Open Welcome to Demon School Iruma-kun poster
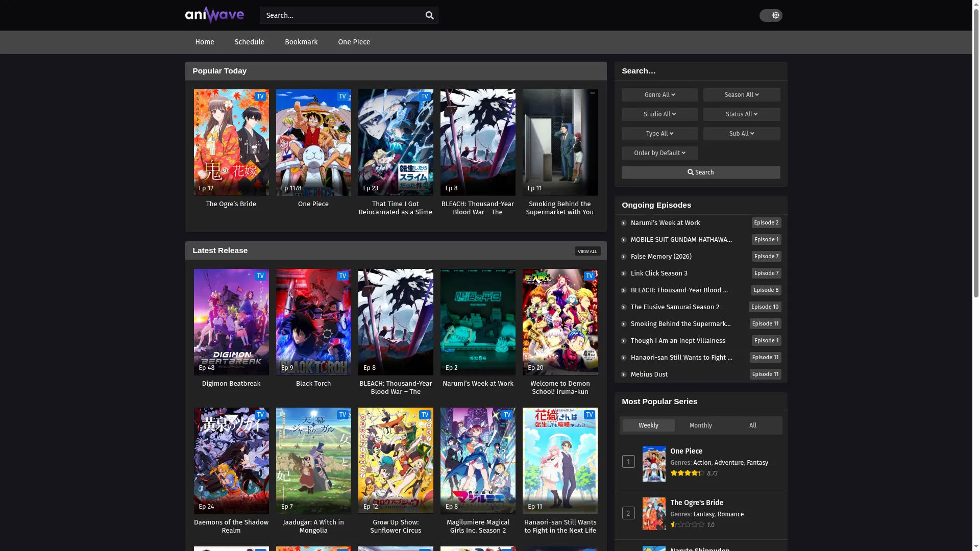The height and width of the screenshot is (551, 980). (x=560, y=322)
